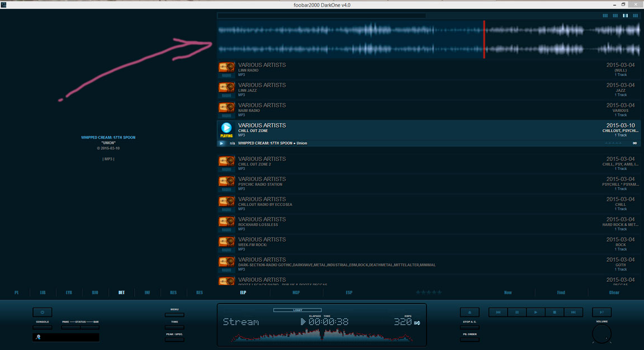
Task: Click the search icon in the bottom-left field
Action: pyautogui.click(x=39, y=337)
